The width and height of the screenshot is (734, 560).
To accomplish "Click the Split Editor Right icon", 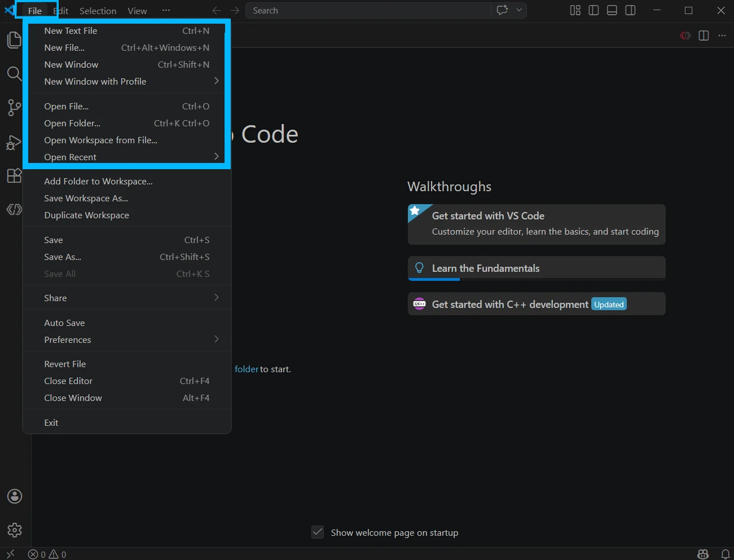I will (x=704, y=36).
